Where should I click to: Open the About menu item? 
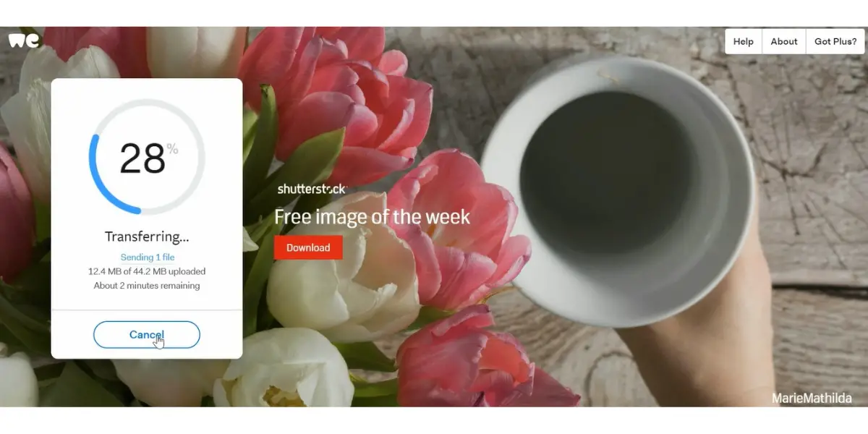[x=784, y=41]
